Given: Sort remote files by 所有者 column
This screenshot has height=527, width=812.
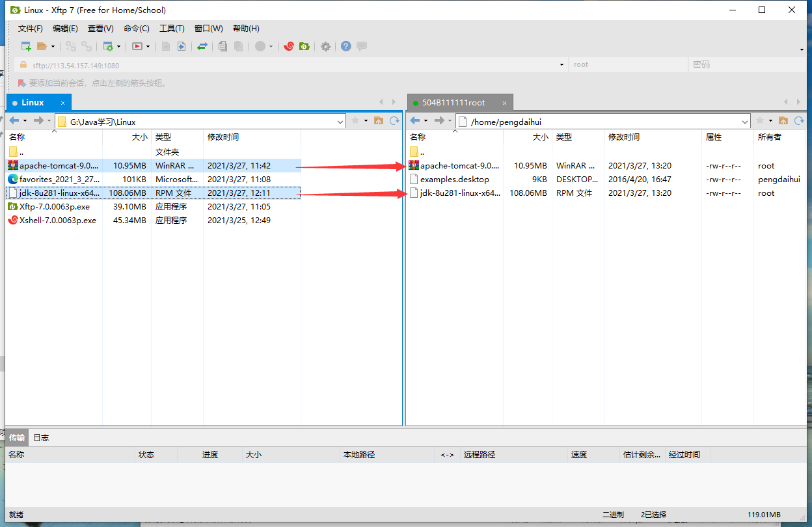Looking at the screenshot, I should [x=779, y=137].
